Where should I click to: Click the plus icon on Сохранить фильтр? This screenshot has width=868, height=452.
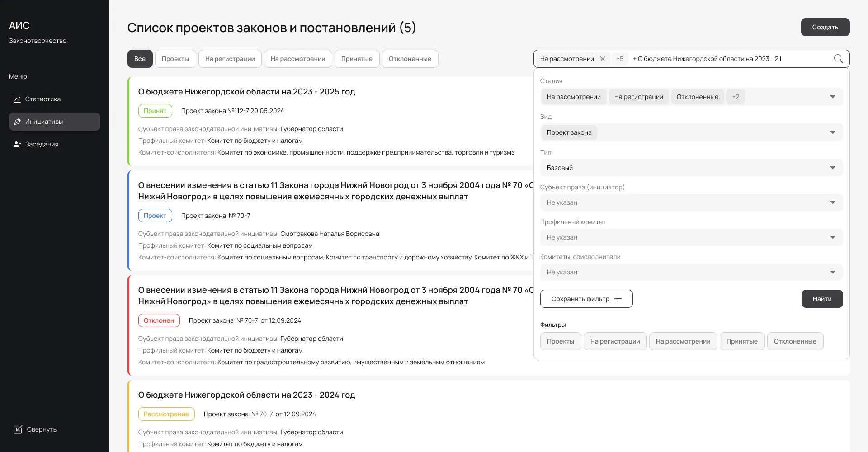[x=619, y=298]
